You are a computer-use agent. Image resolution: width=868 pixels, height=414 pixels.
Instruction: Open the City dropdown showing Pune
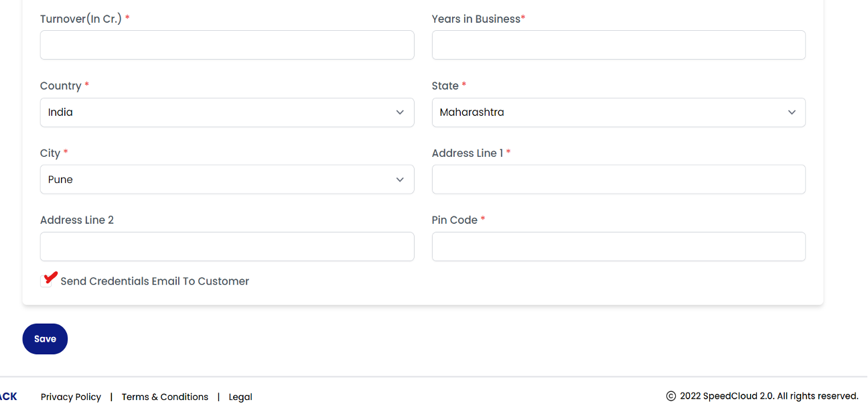tap(226, 180)
